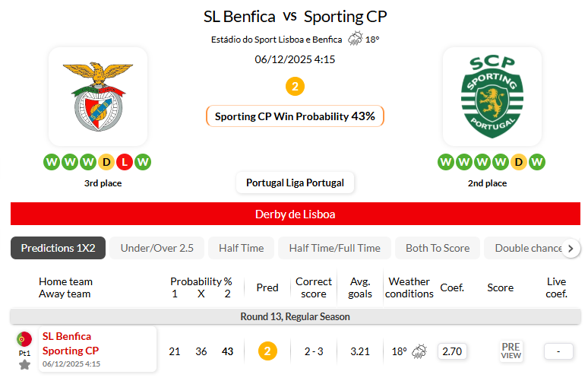Click Benfica's yellow D form badge

coord(106,162)
